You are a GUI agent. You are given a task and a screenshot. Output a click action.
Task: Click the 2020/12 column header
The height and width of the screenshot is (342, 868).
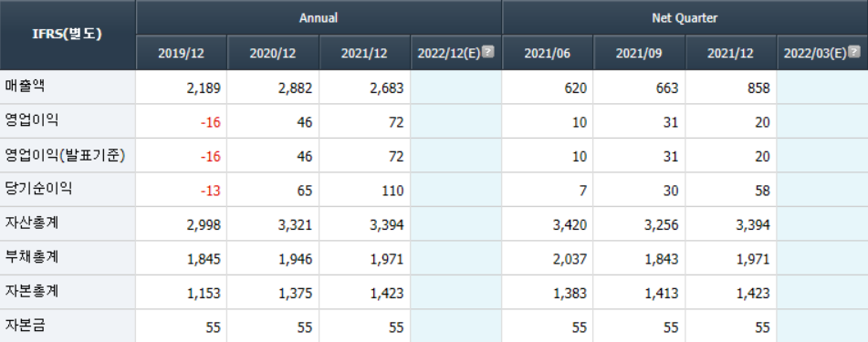[273, 53]
